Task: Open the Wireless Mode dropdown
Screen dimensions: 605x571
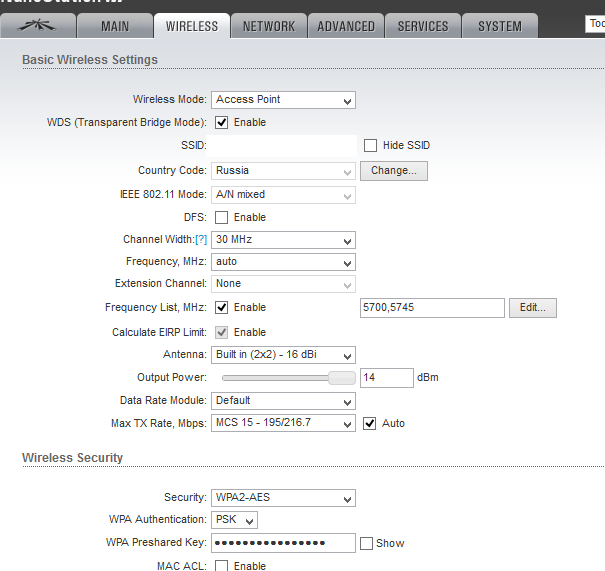Action: coord(283,100)
